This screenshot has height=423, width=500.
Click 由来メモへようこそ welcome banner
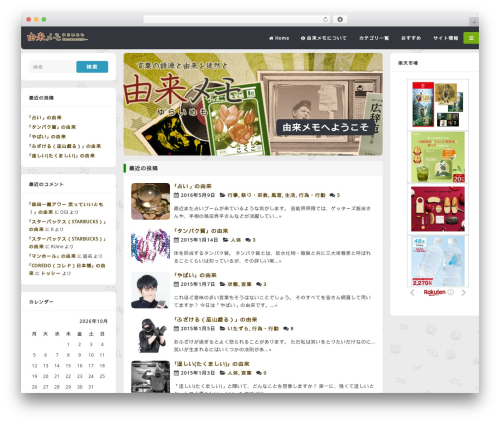(325, 127)
